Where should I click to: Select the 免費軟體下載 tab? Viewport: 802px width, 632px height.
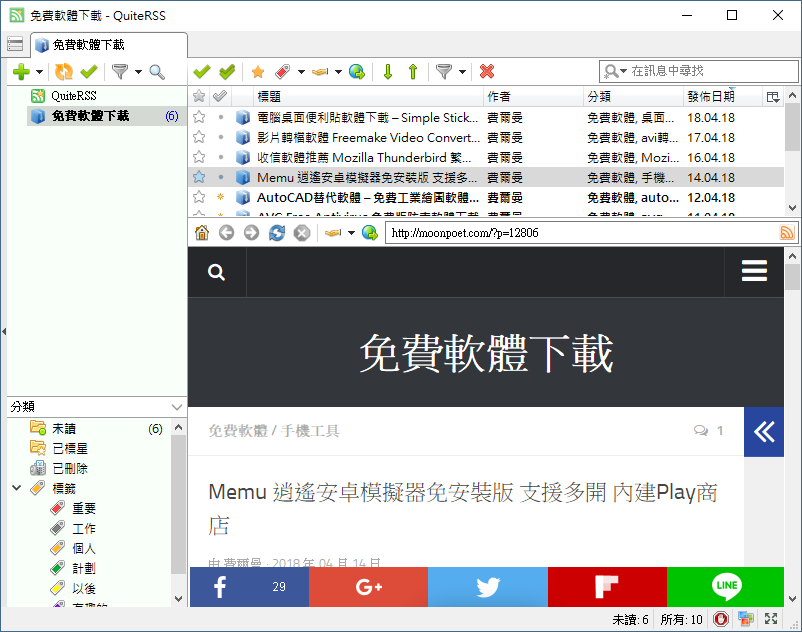click(x=109, y=45)
